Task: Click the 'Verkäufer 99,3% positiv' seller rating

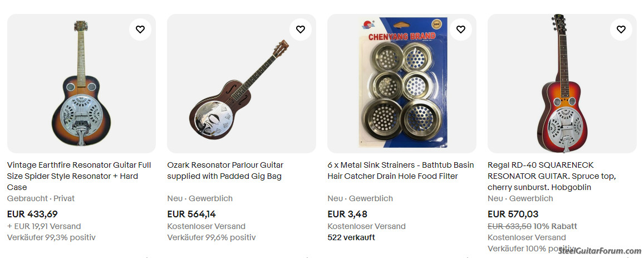Action: coord(51,237)
